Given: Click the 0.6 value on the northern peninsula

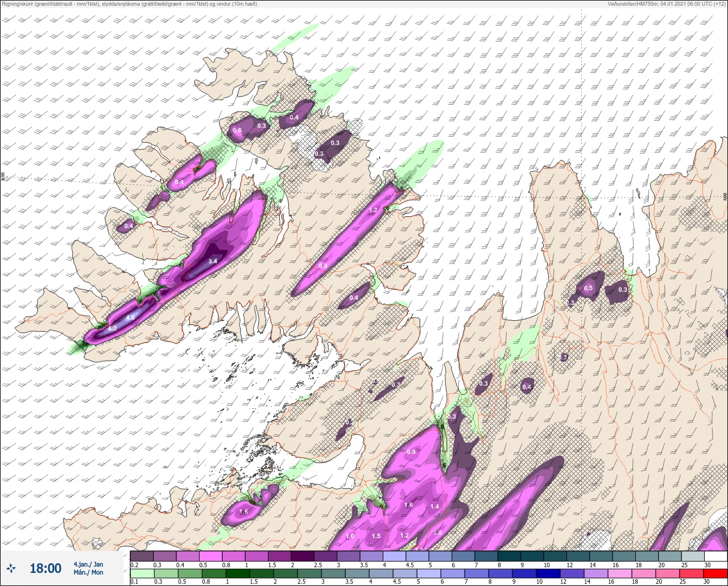Looking at the screenshot, I should [x=238, y=130].
